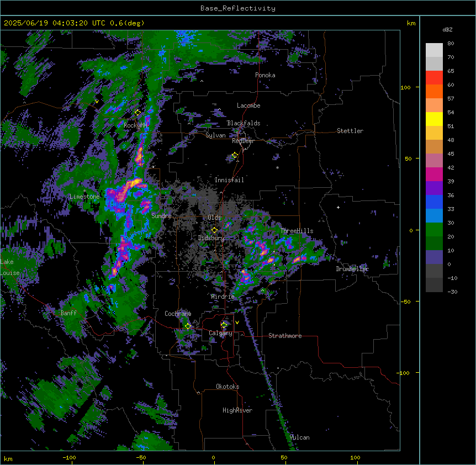Screen dimensions: 476x465
Task: Click the Blackfalds city label
Action: point(244,123)
